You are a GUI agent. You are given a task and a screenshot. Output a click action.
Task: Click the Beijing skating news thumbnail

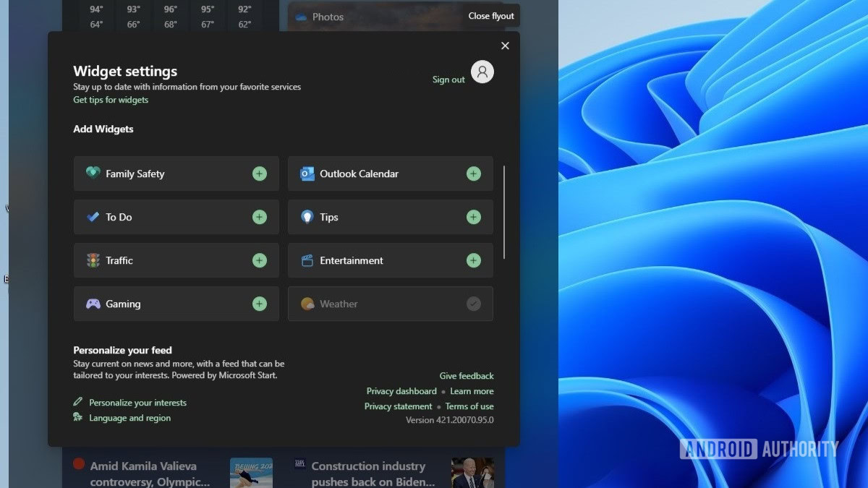tap(251, 473)
